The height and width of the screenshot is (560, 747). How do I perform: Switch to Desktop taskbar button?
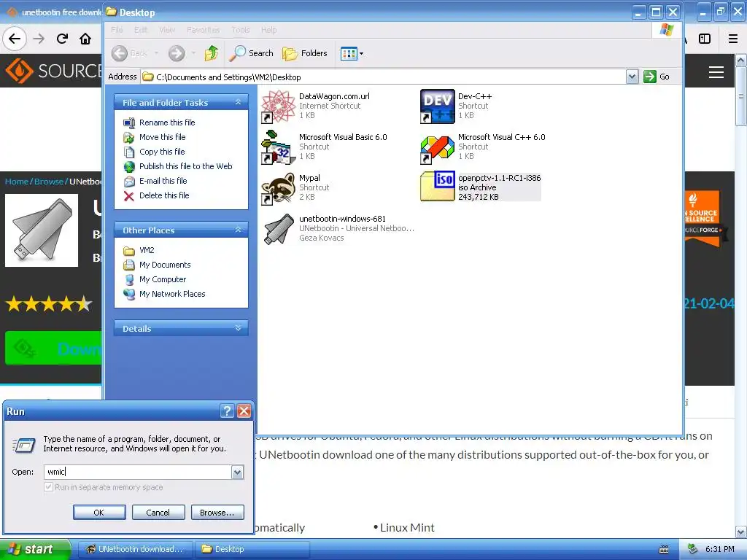click(252, 549)
